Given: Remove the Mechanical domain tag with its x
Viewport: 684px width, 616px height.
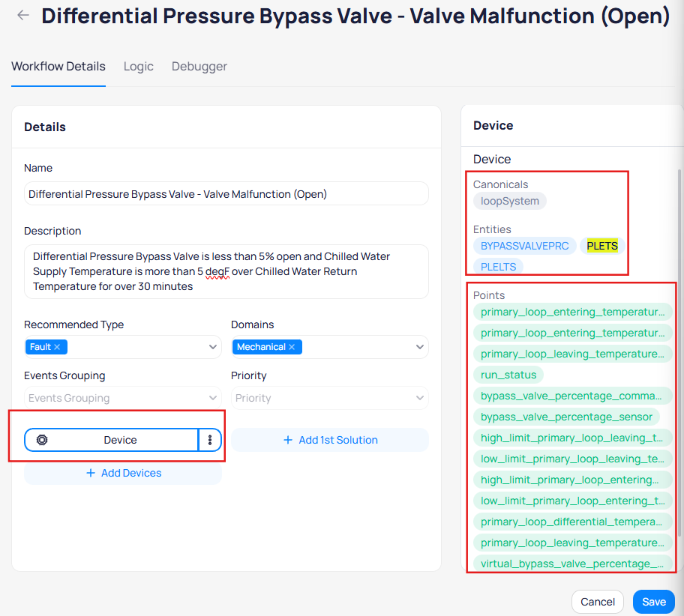Looking at the screenshot, I should 291,347.
